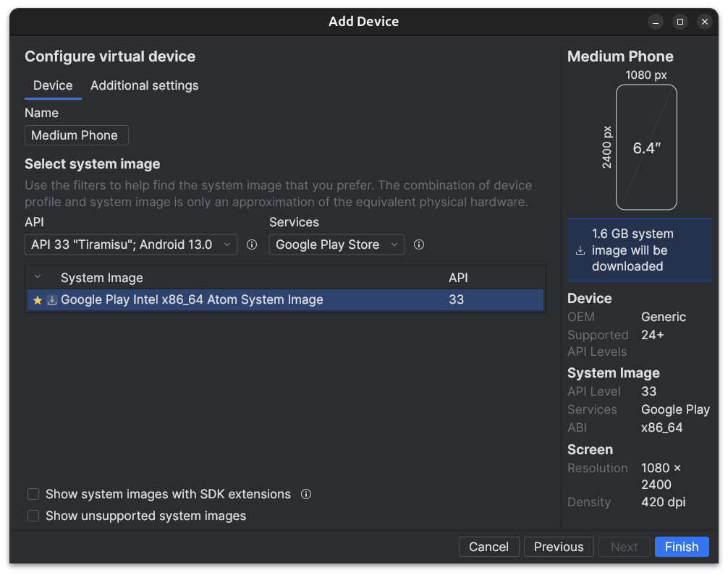The image size is (728, 575).
Task: Open the API version dropdown
Action: (x=130, y=244)
